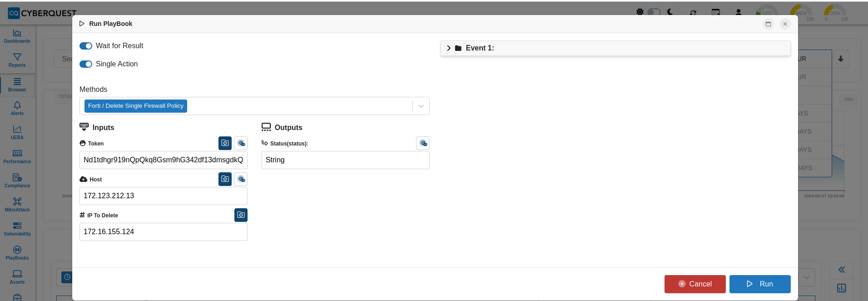
Task: Expand the Event 1 folder row
Action: (x=615, y=48)
